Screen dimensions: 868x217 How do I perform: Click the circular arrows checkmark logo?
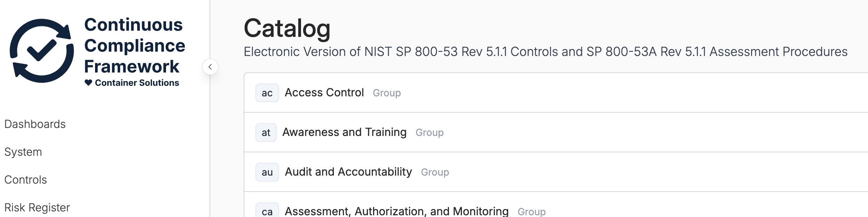(x=42, y=51)
